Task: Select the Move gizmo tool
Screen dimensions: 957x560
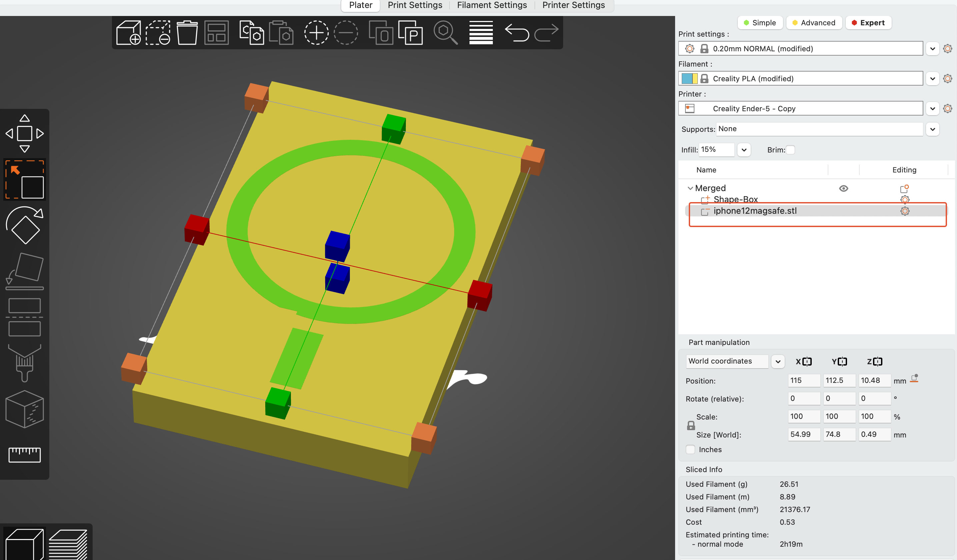Action: [x=25, y=134]
